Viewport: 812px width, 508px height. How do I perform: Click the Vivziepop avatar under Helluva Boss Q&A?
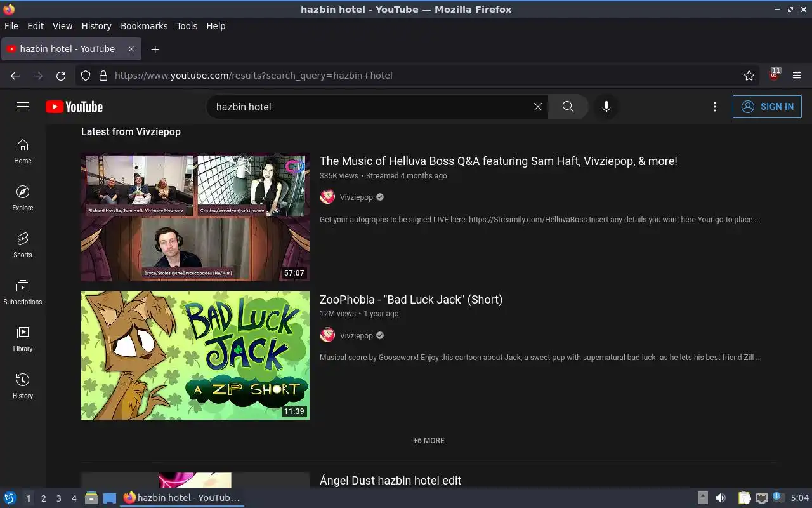(x=327, y=197)
